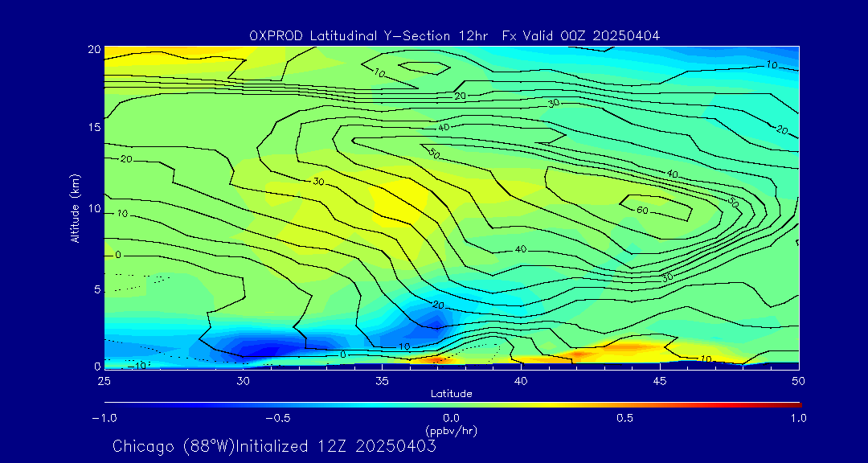Click the "Latitude" horizontal axis label
This screenshot has height=463, width=868.
coord(451,394)
